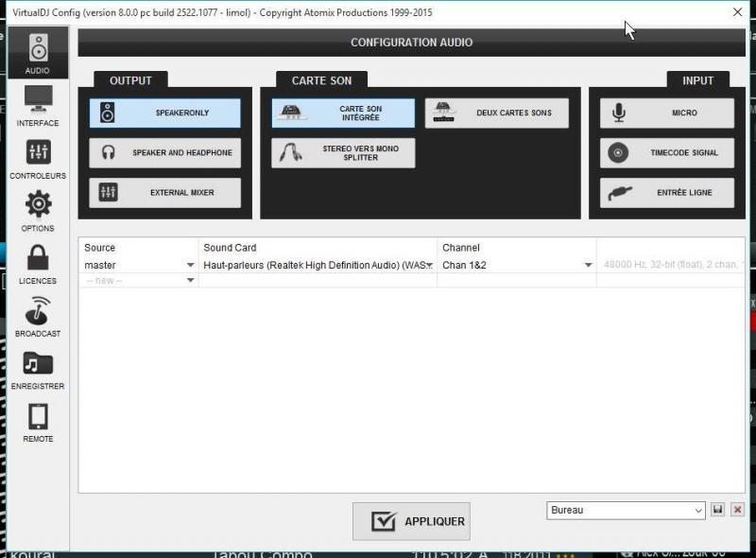Image resolution: width=756 pixels, height=558 pixels.
Task: Expand the Chan 1&2 channel dropdown
Action: click(588, 266)
